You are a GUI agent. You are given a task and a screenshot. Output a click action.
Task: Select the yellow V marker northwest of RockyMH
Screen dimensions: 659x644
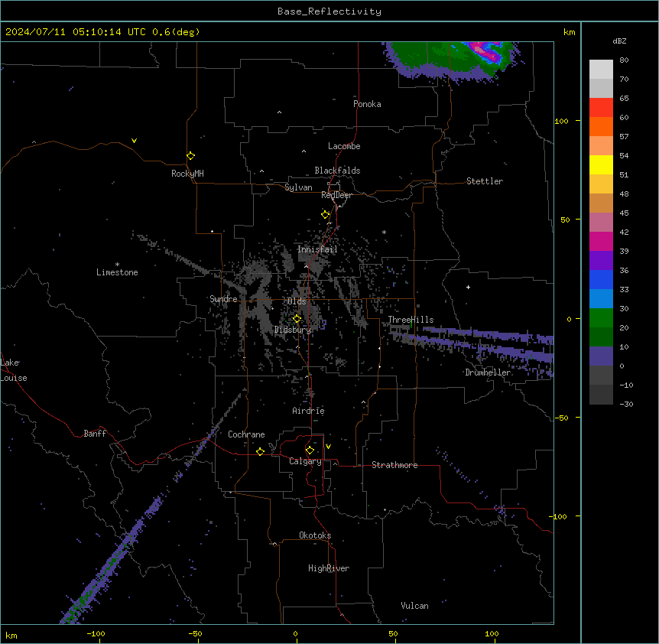(134, 141)
